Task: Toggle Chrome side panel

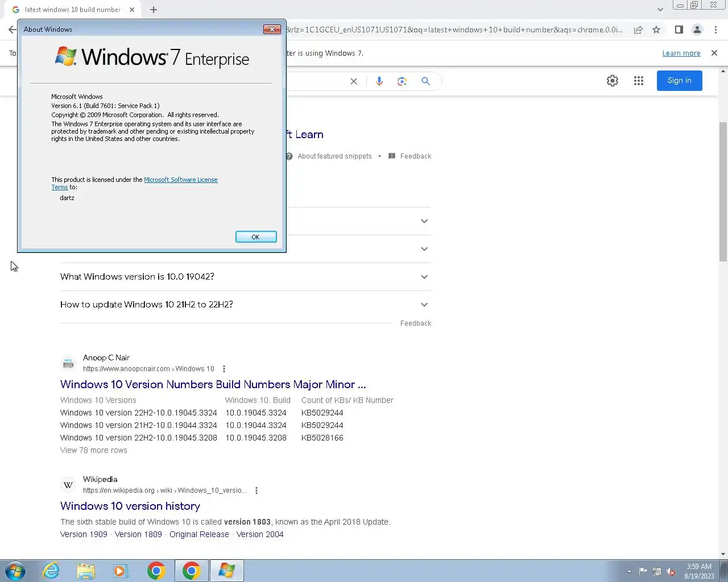Action: tap(679, 30)
